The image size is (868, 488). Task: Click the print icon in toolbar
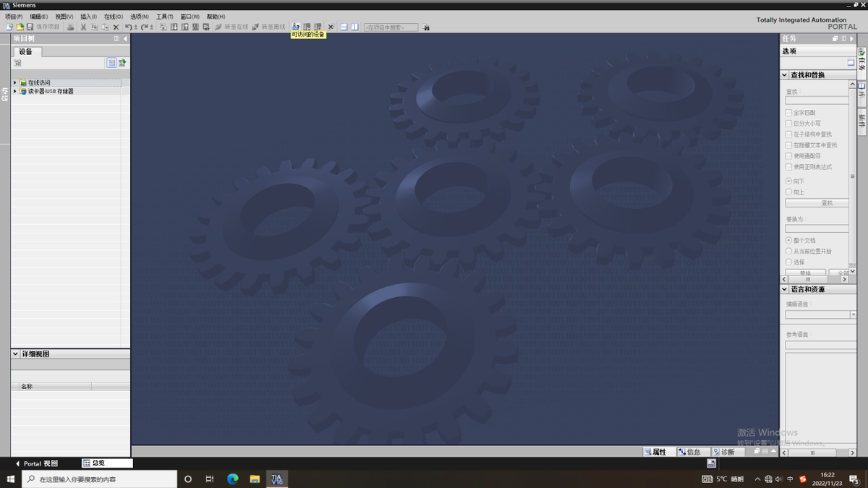click(70, 27)
